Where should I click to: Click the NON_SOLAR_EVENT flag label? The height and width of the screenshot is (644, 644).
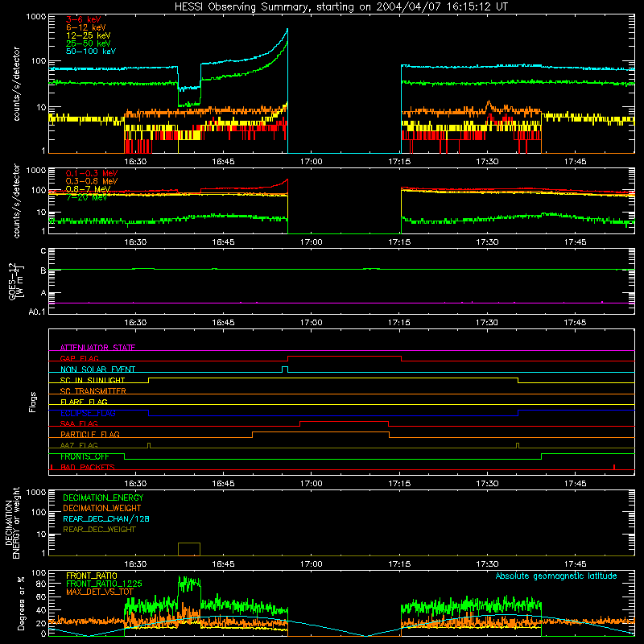point(97,369)
